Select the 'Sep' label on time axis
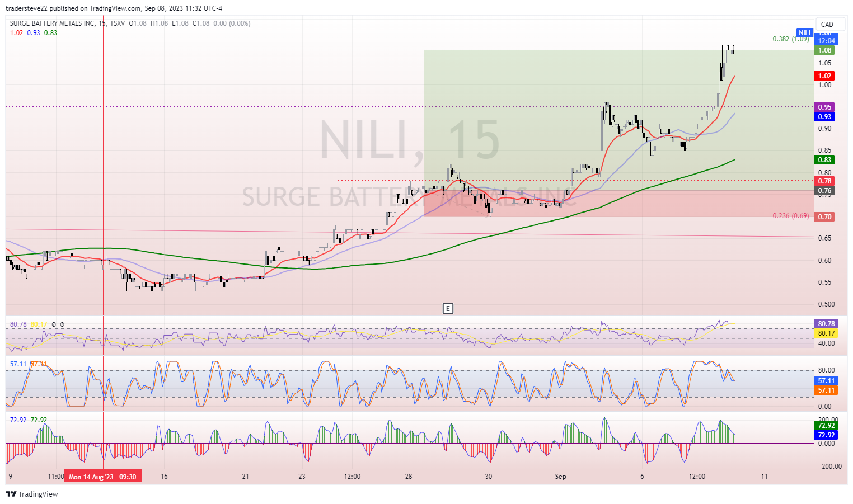The width and height of the screenshot is (853, 504). [x=560, y=477]
